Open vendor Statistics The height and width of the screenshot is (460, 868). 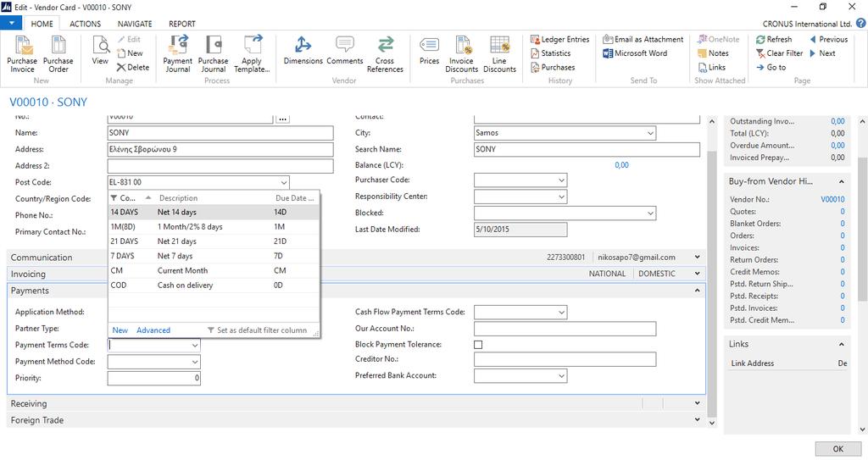point(550,53)
